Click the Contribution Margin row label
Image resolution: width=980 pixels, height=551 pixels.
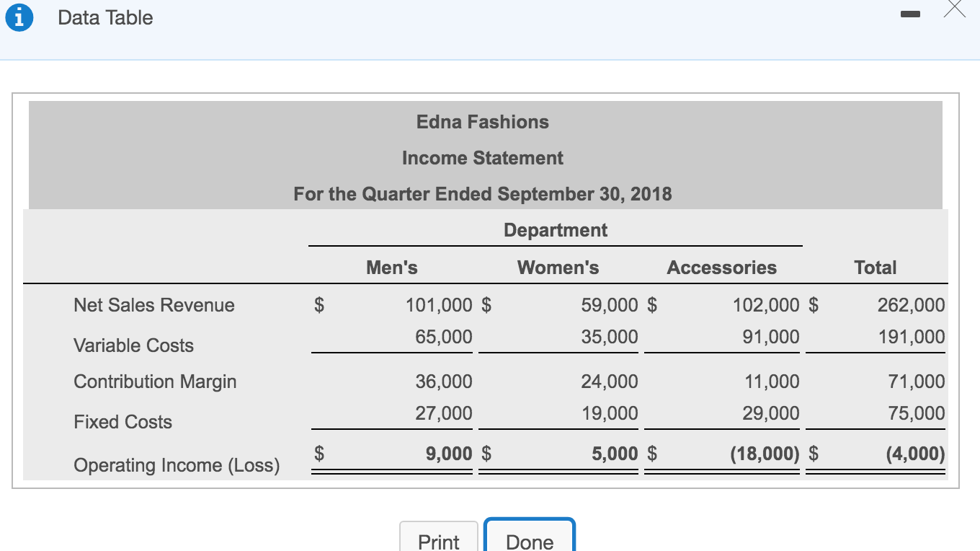tap(154, 382)
